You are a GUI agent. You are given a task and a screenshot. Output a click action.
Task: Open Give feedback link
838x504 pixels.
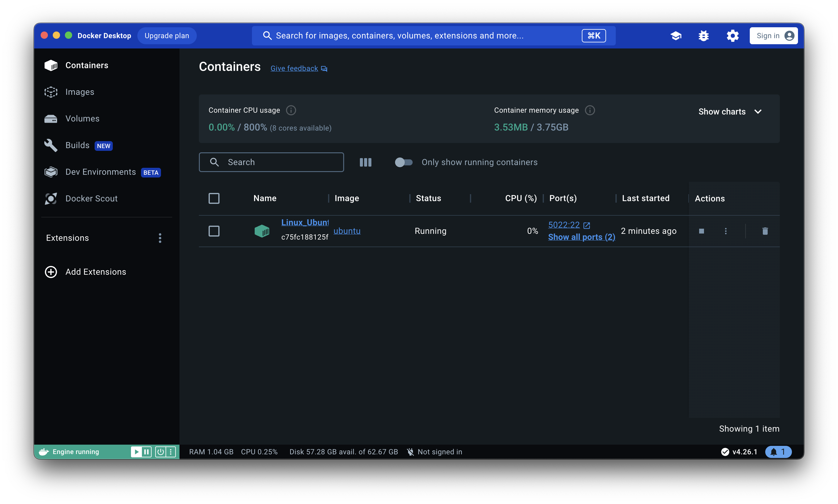[294, 68]
